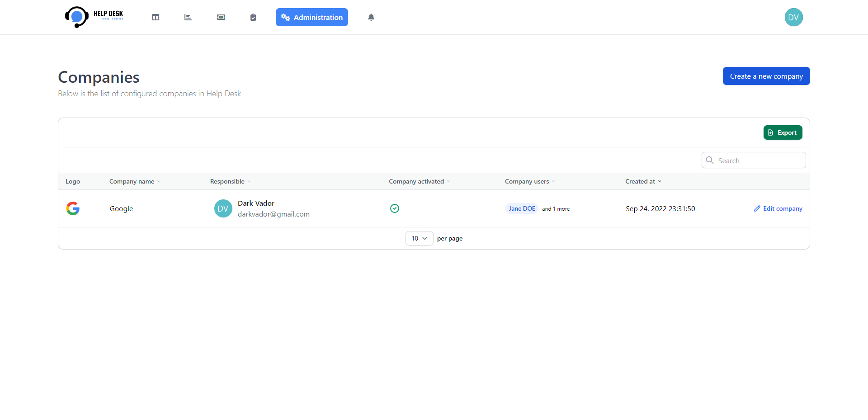Click Create a new company button
Screen dimensions: 868x420
coord(766,76)
